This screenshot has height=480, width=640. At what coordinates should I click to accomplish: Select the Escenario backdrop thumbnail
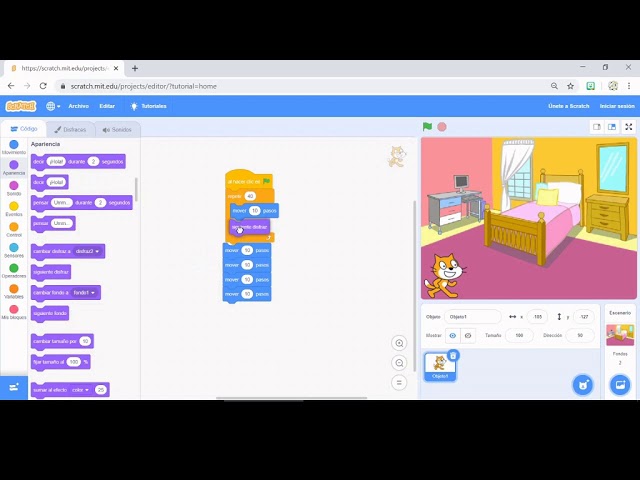(x=620, y=335)
